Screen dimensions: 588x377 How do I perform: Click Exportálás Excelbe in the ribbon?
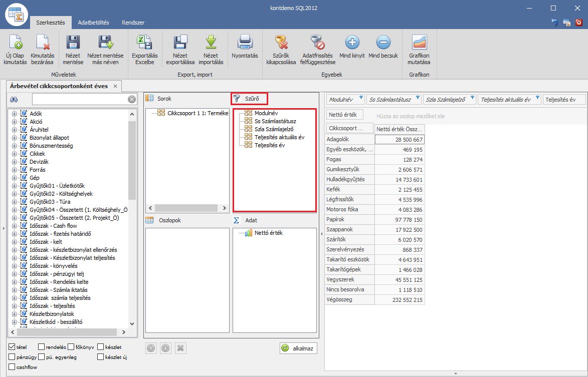click(x=144, y=43)
